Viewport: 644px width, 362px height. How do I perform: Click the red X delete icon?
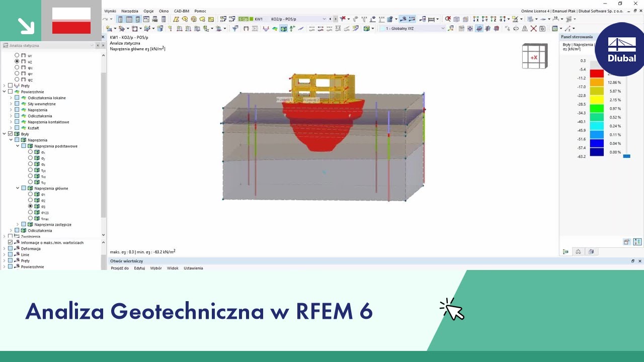(x=533, y=29)
